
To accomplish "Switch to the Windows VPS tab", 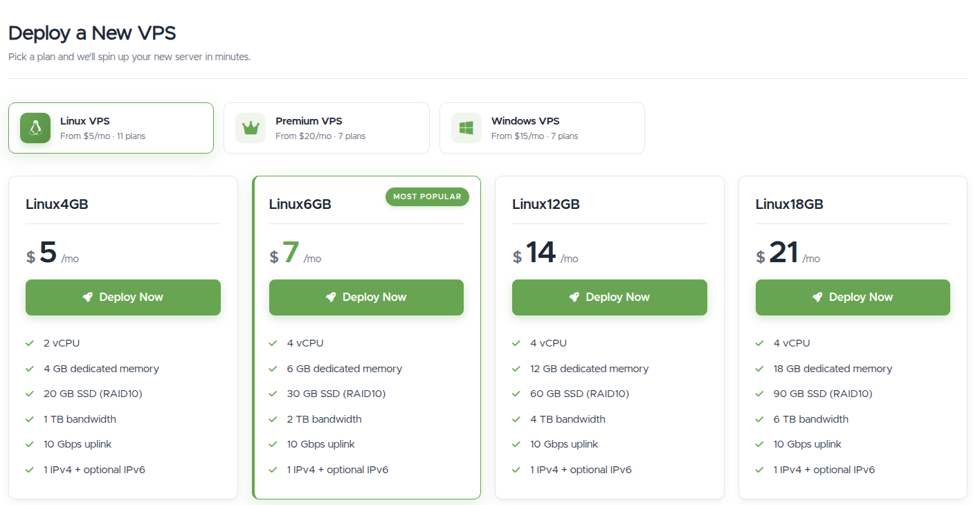I will [542, 128].
